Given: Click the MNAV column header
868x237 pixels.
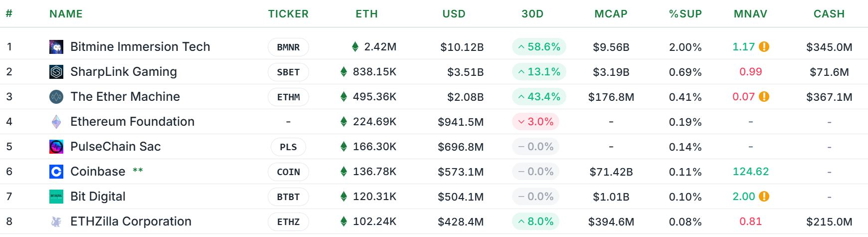Looking at the screenshot, I should coord(750,14).
